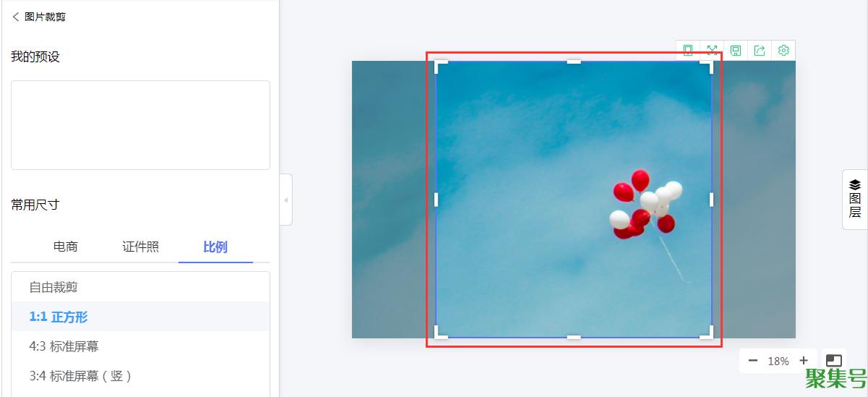Image resolution: width=868 pixels, height=397 pixels.
Task: Switch to the 电商 tab
Action: [66, 247]
